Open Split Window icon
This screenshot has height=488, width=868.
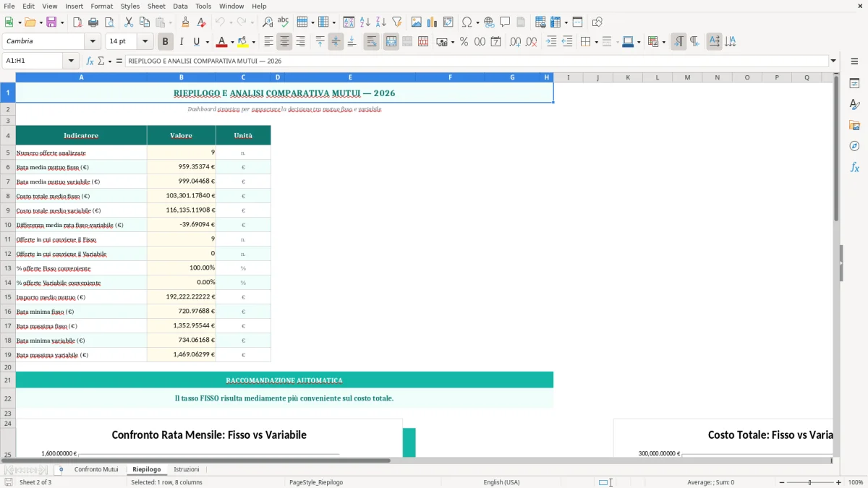[577, 22]
